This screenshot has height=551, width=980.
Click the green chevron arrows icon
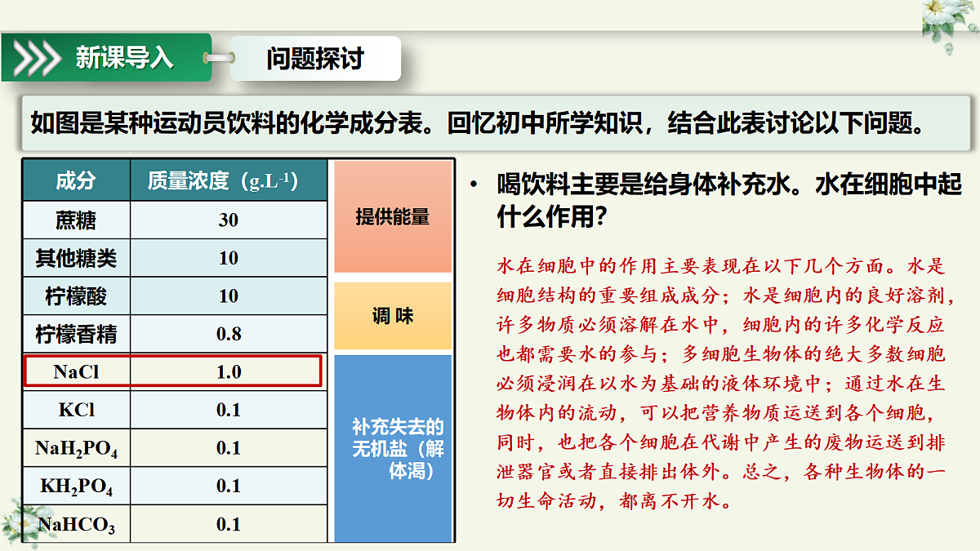pyautogui.click(x=37, y=57)
